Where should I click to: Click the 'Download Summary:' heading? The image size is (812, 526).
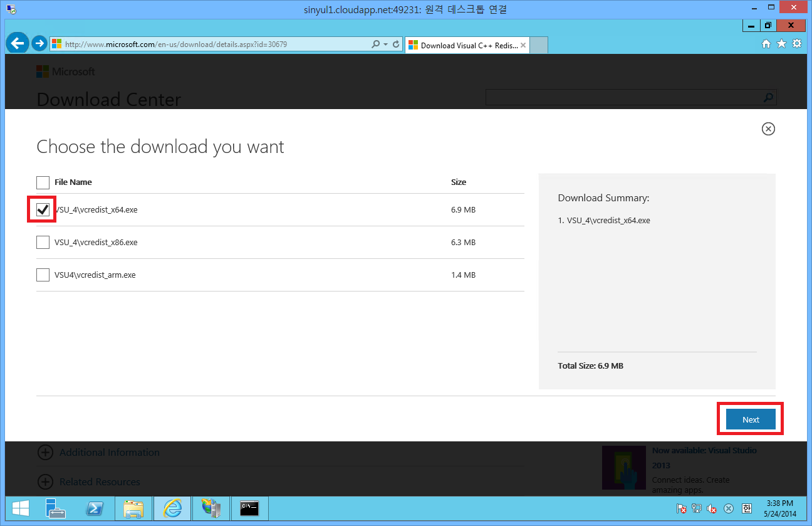pos(603,198)
